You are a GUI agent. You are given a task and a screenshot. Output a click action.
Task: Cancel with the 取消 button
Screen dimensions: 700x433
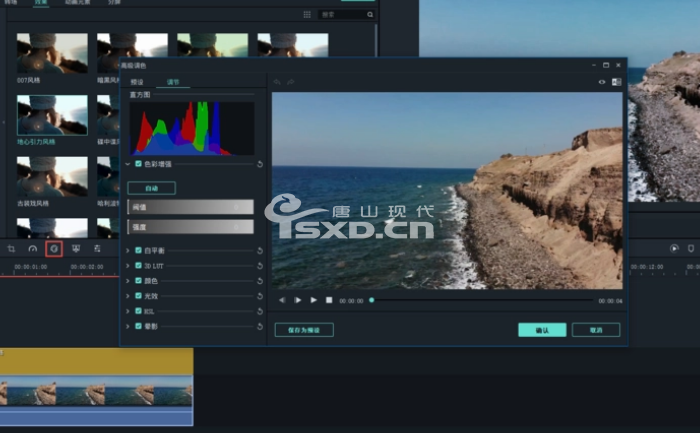[x=596, y=330]
